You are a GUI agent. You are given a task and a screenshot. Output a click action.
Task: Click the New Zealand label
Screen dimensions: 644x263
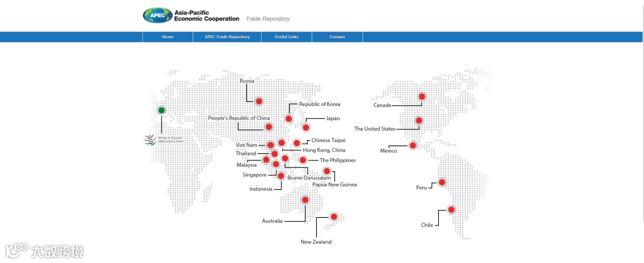point(316,242)
